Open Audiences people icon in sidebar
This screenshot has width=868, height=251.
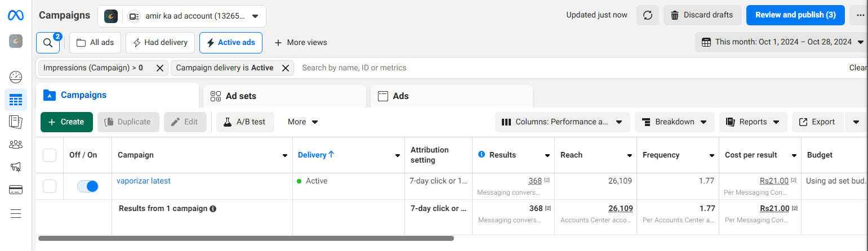(x=16, y=145)
